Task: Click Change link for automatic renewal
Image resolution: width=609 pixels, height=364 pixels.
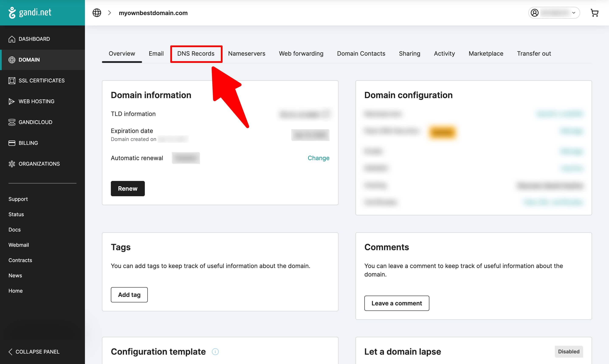Action: [x=318, y=158]
